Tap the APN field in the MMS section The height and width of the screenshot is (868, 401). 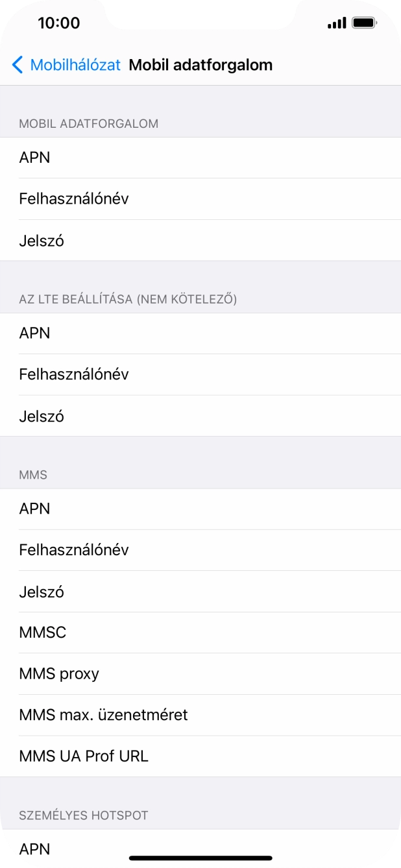pos(200,509)
